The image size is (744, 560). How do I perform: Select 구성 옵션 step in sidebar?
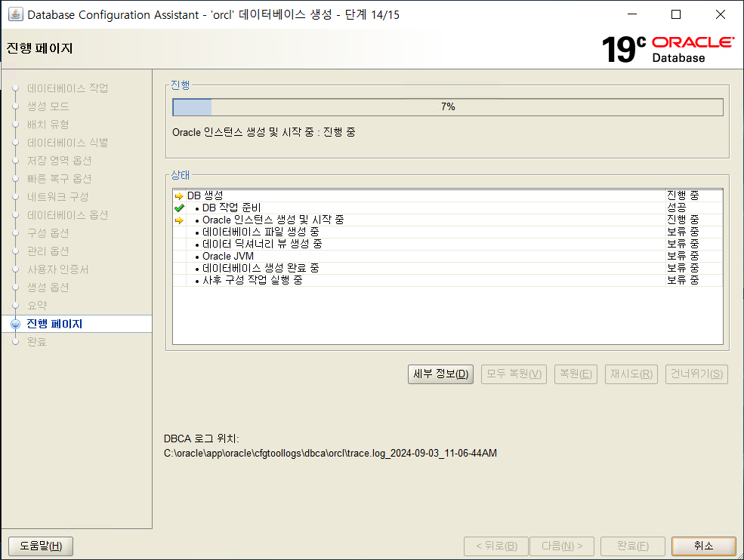click(x=48, y=233)
